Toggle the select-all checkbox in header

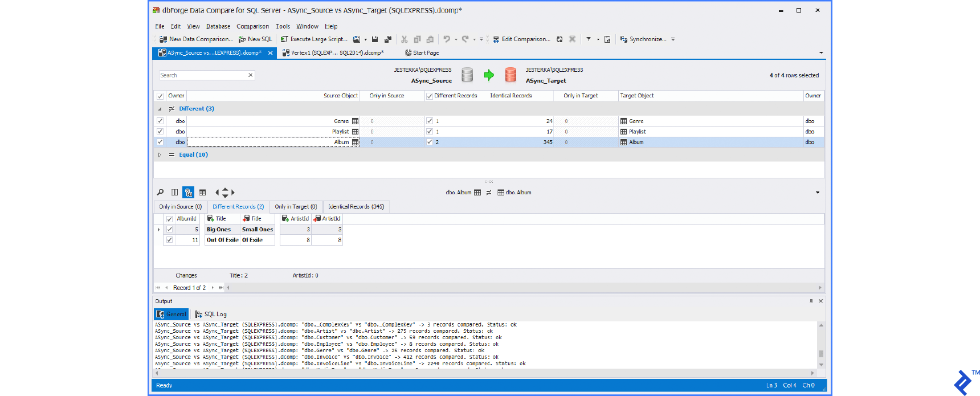[x=160, y=96]
